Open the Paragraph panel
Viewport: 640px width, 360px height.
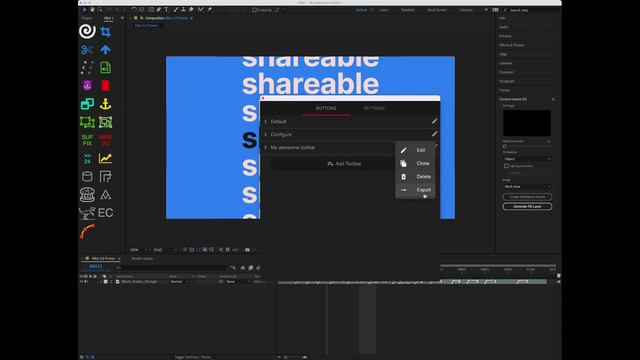(x=507, y=81)
